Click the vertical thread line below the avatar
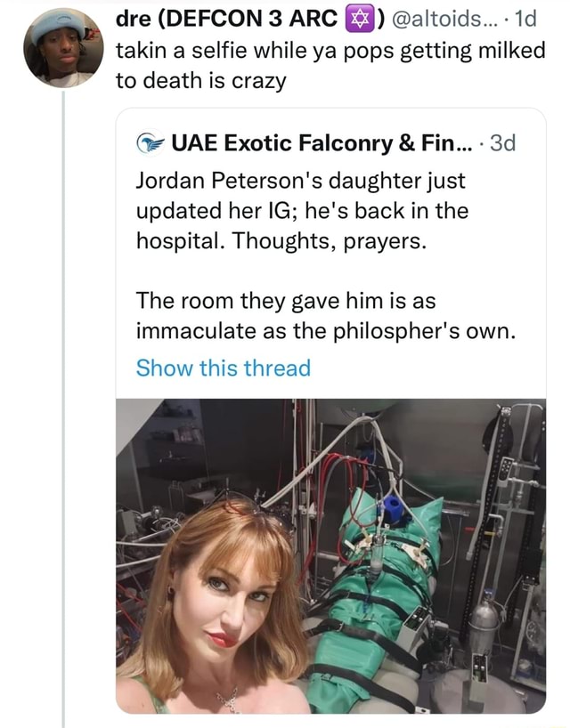This screenshot has height=728, width=570. [x=63, y=400]
